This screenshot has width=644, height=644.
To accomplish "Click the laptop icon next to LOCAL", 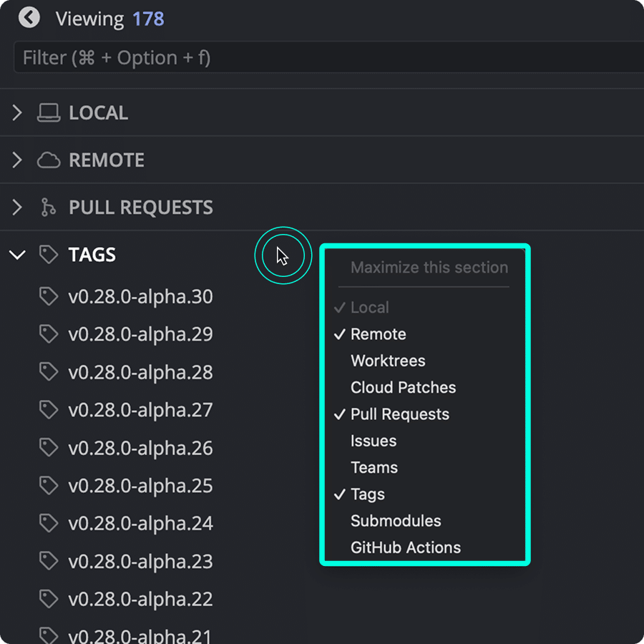I will [x=47, y=112].
